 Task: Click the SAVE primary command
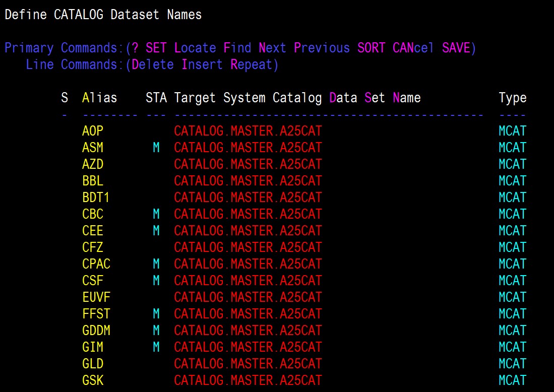(x=456, y=48)
